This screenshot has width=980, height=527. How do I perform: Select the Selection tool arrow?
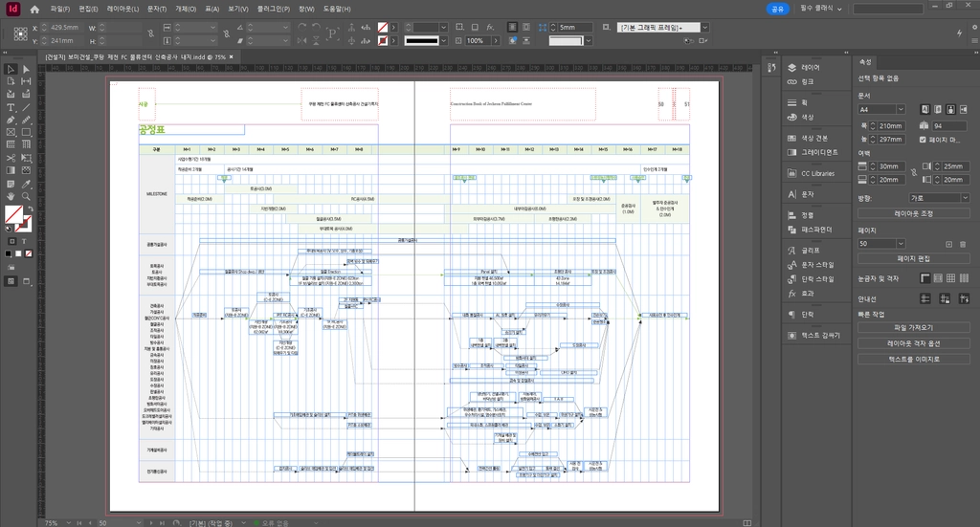tap(11, 69)
